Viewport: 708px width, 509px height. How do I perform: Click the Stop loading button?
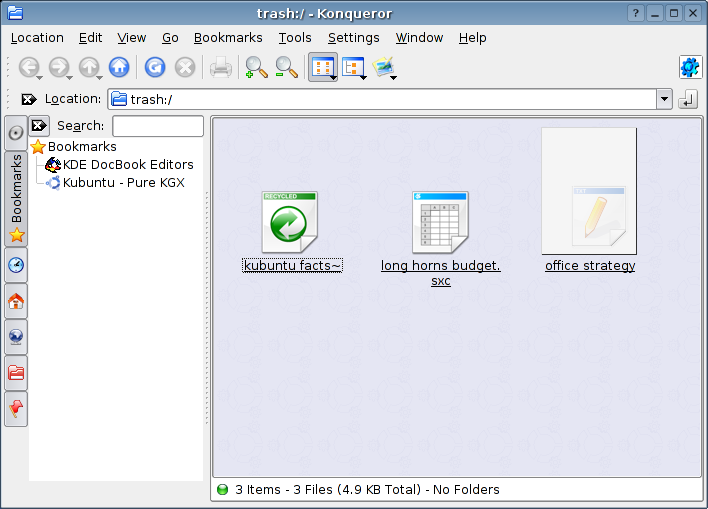click(x=185, y=67)
